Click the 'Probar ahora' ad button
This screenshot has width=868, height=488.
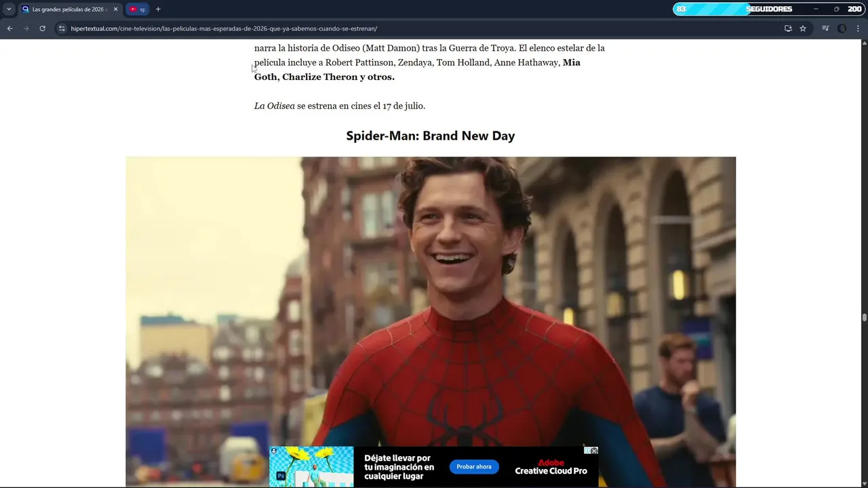click(x=474, y=467)
